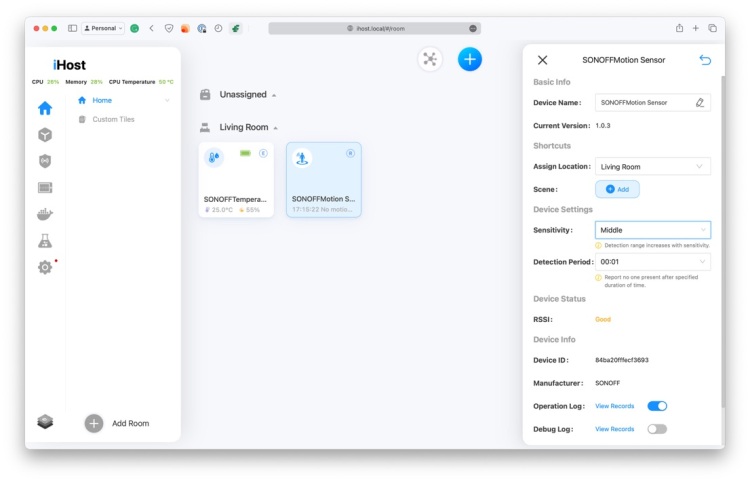Edit device name with pencil icon

pyautogui.click(x=700, y=102)
